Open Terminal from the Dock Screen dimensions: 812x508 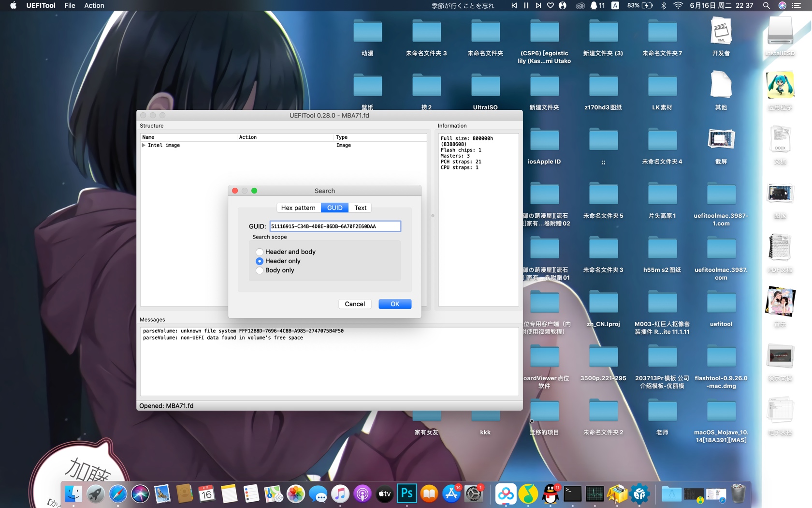click(x=572, y=494)
